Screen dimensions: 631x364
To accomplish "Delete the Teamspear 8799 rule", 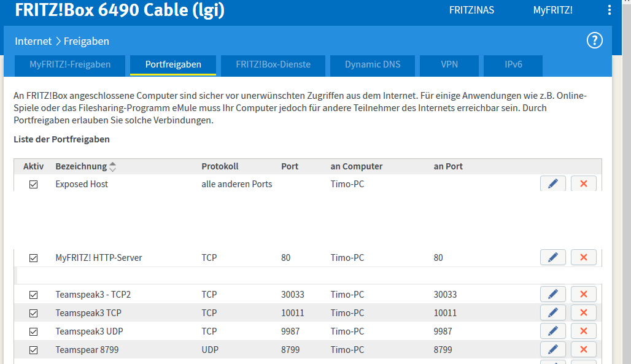I will (x=583, y=350).
